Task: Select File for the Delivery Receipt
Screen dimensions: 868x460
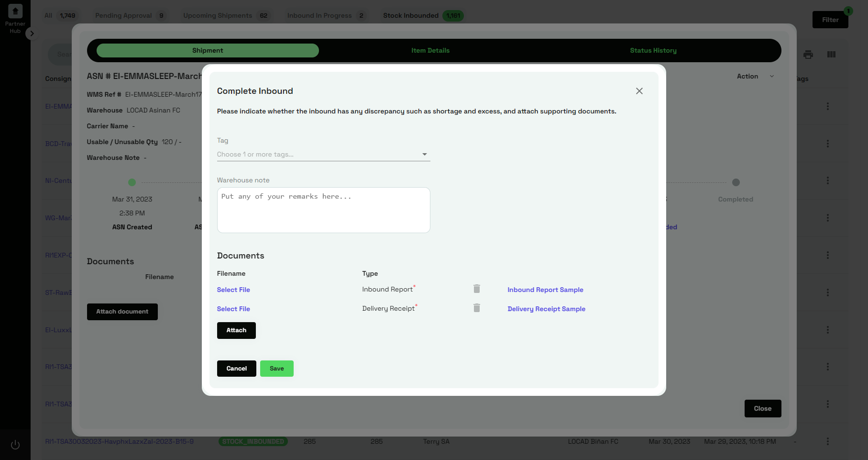Action: (233, 309)
